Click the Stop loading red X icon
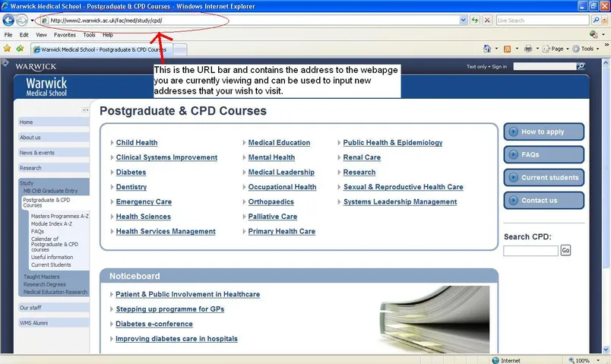The image size is (611, 364). (487, 21)
